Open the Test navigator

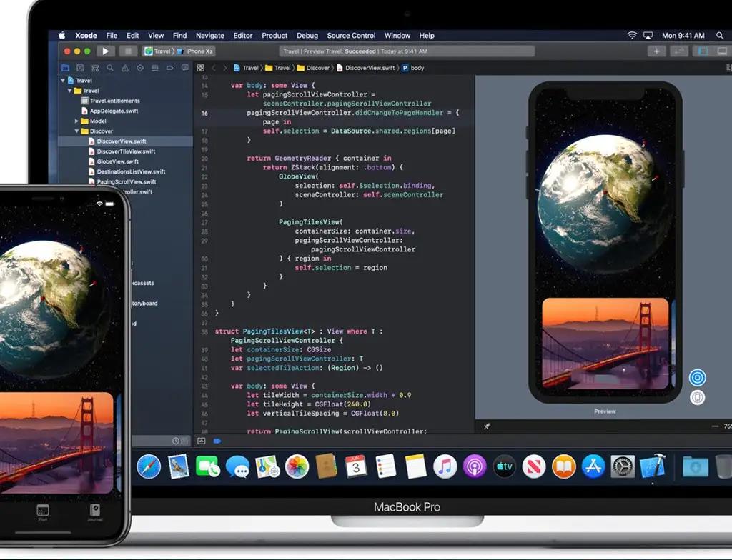pyautogui.click(x=140, y=68)
